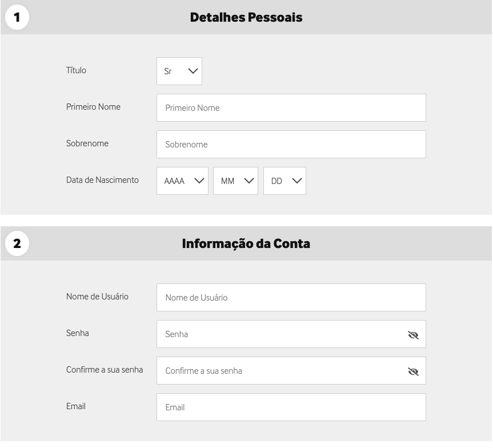Open the MM month dropdown
This screenshot has width=493, height=448.
point(235,181)
